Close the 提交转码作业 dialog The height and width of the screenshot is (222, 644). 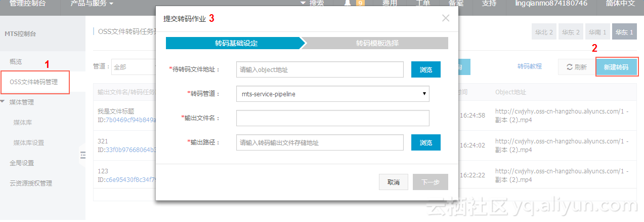click(446, 18)
